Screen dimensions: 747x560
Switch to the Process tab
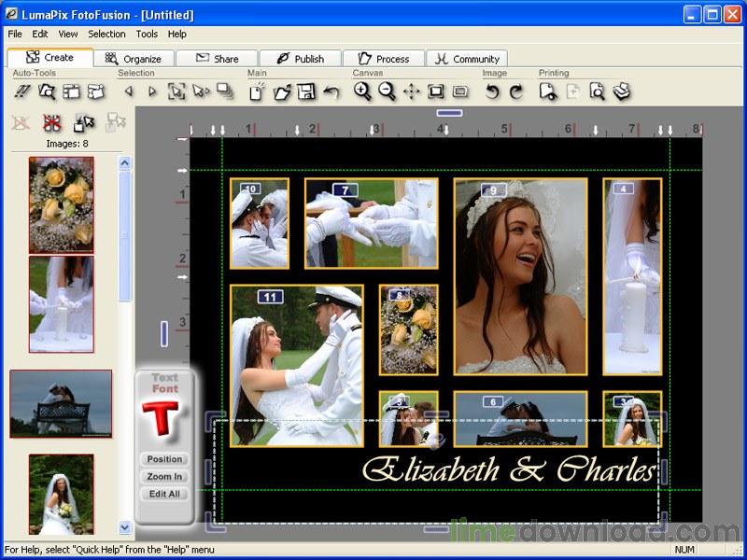click(x=384, y=57)
